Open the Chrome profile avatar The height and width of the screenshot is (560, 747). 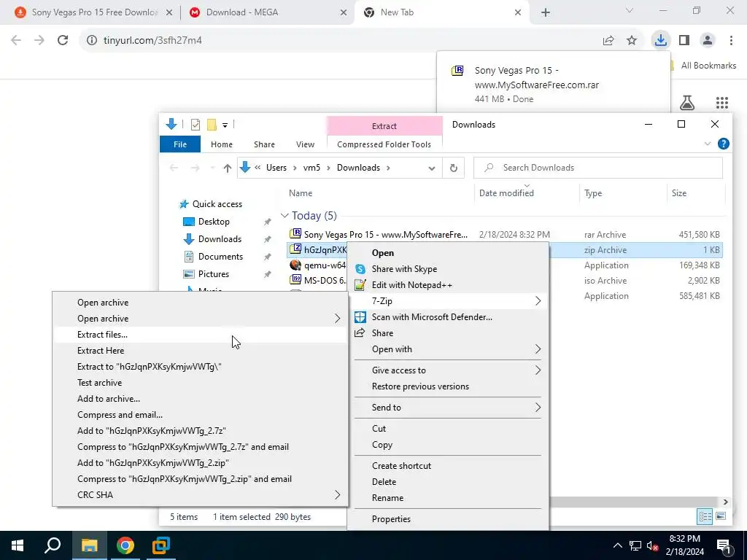[x=708, y=40]
